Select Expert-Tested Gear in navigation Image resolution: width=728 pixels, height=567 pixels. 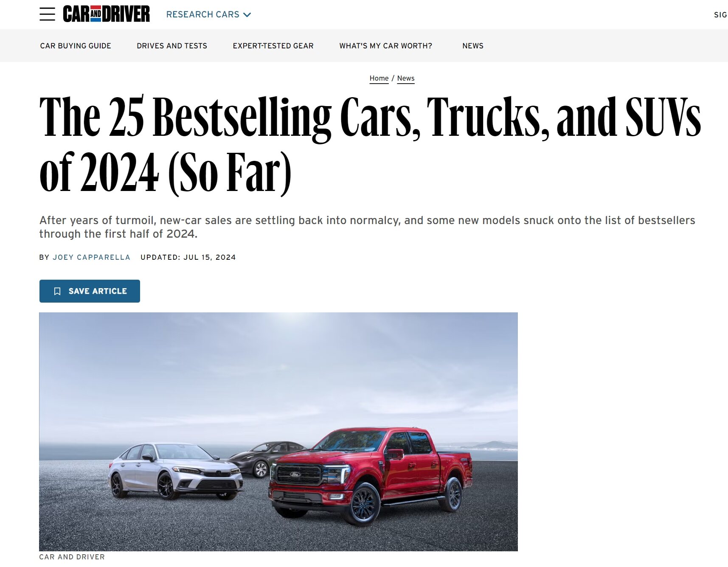pyautogui.click(x=273, y=46)
